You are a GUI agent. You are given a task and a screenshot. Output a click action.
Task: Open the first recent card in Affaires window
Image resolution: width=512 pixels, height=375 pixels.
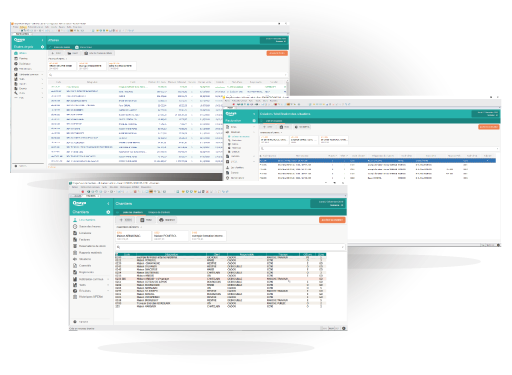(x=62, y=66)
